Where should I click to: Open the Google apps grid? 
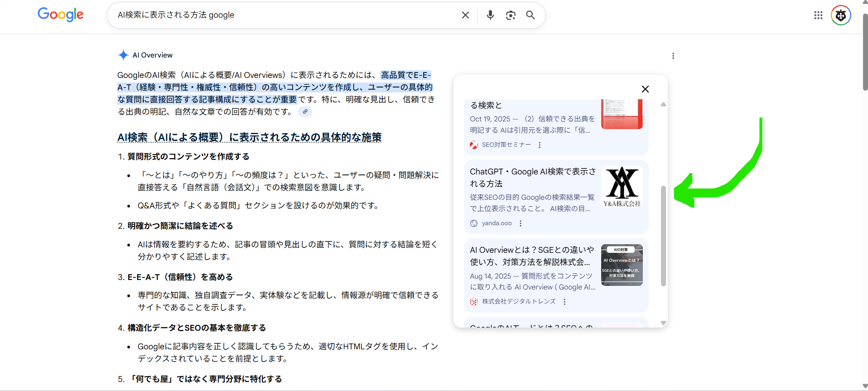click(x=818, y=15)
